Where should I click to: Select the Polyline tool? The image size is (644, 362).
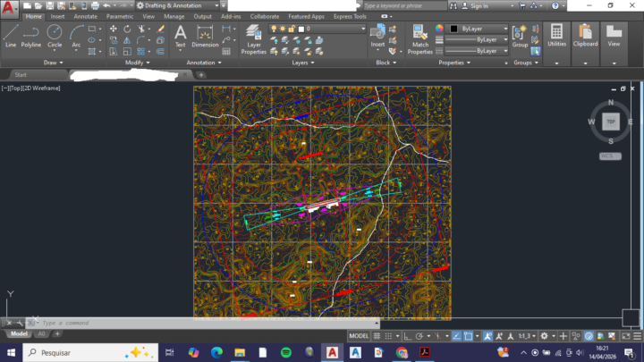pyautogui.click(x=31, y=36)
